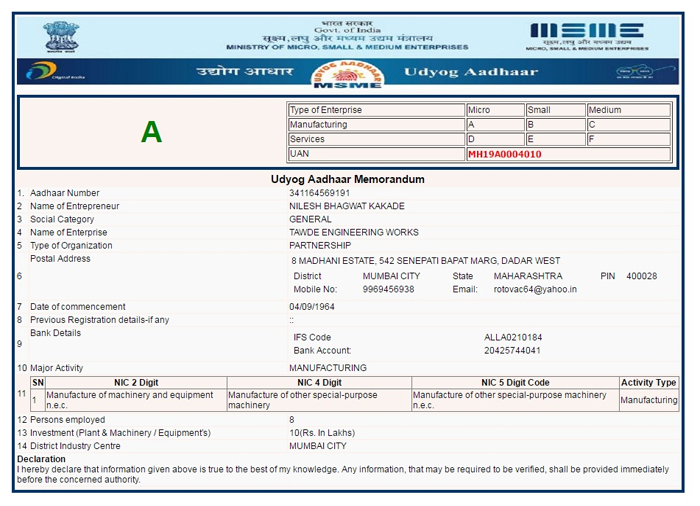Click the Type of Enterprise table cell
The image size is (700, 506).
click(376, 110)
